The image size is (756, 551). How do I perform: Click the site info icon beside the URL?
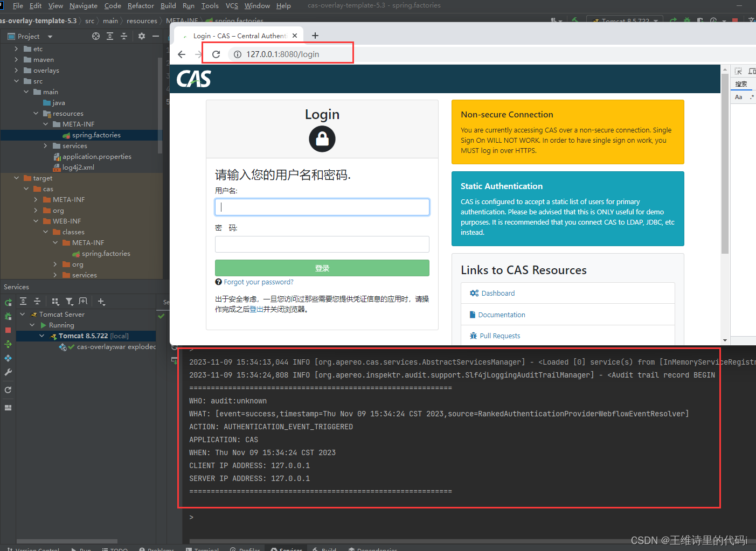237,54
